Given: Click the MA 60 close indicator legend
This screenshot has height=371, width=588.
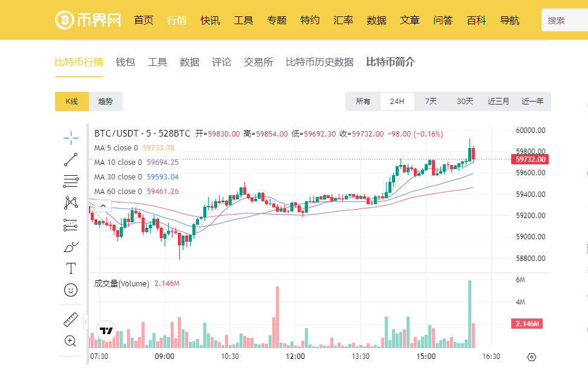Looking at the screenshot, I should 118,192.
